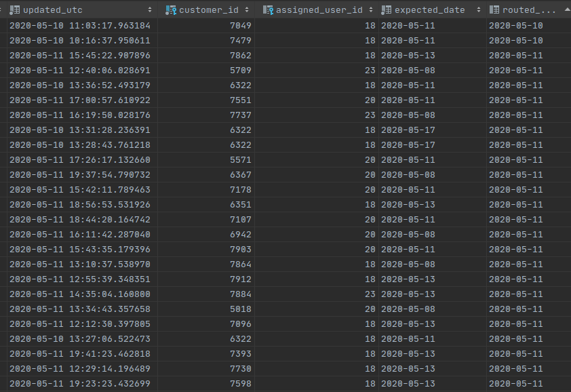Select the expected_date cell showing 2020-05-08
This screenshot has width=571, height=392.
coord(408,70)
